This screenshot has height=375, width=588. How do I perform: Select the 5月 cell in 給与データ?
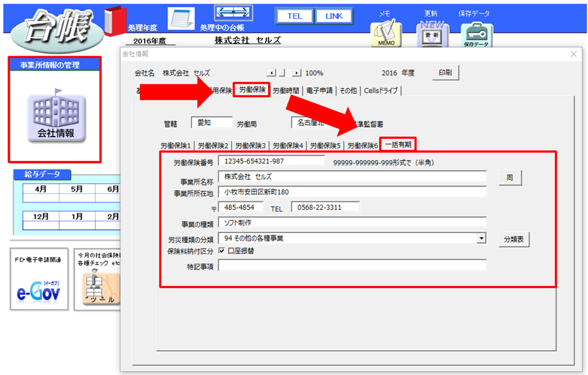(x=77, y=189)
